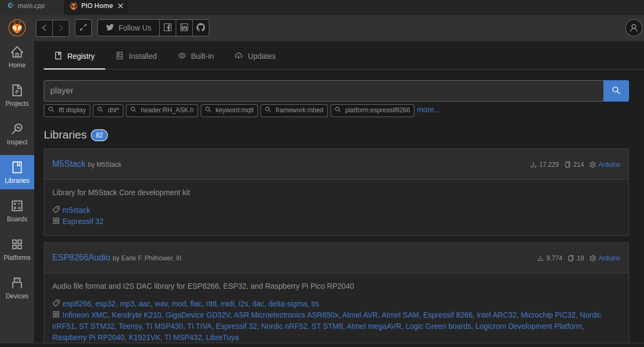Open the ESP8266Audio library link

pos(81,258)
